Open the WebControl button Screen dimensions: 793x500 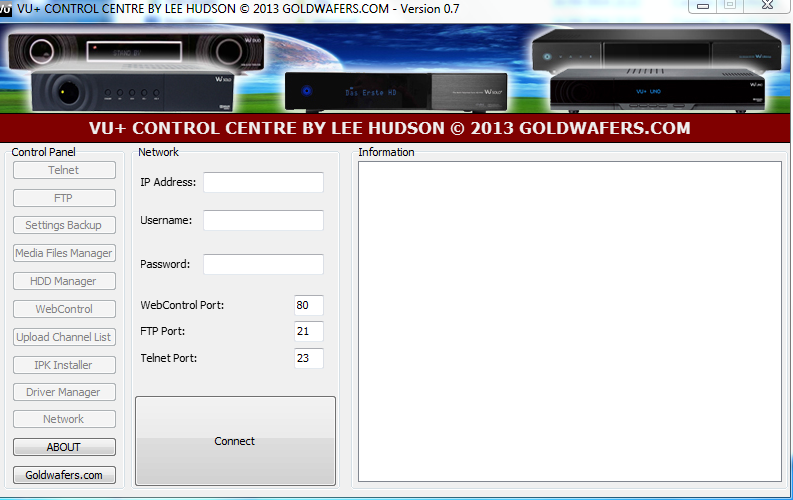coord(64,309)
